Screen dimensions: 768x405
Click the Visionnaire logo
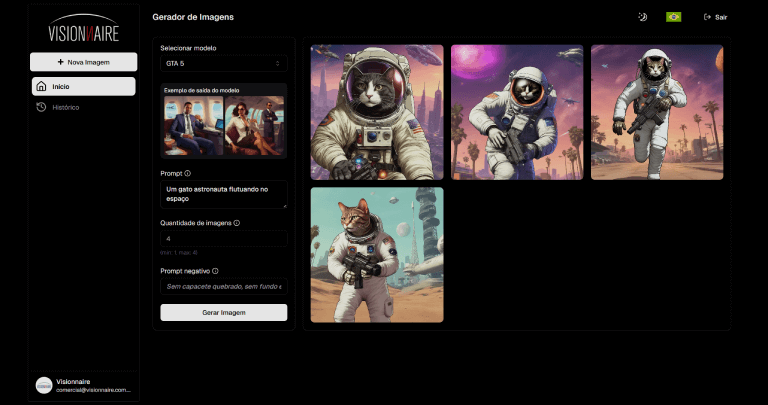tap(84, 28)
